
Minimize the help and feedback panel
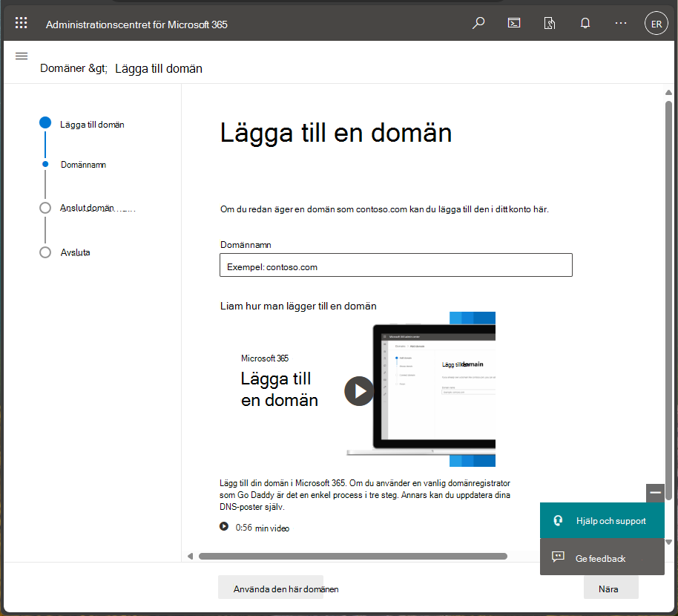655,493
